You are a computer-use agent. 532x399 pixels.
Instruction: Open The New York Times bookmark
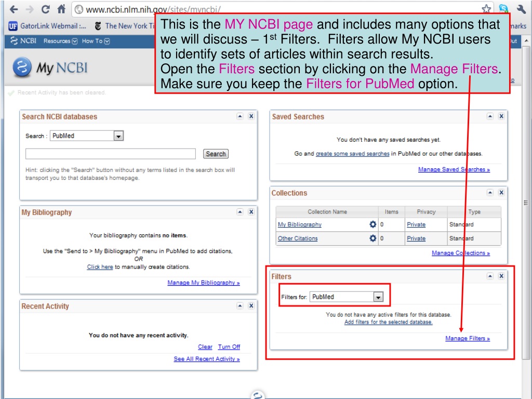[x=125, y=26]
